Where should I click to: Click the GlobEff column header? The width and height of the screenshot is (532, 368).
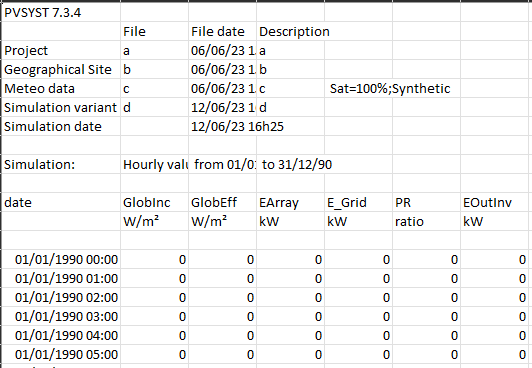tap(222, 202)
